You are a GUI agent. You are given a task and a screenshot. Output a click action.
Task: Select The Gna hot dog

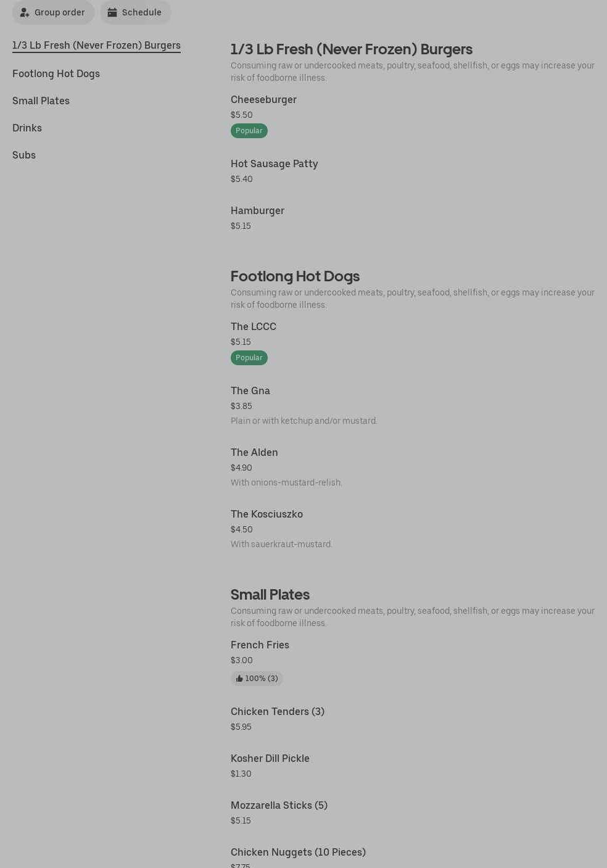[250, 391]
